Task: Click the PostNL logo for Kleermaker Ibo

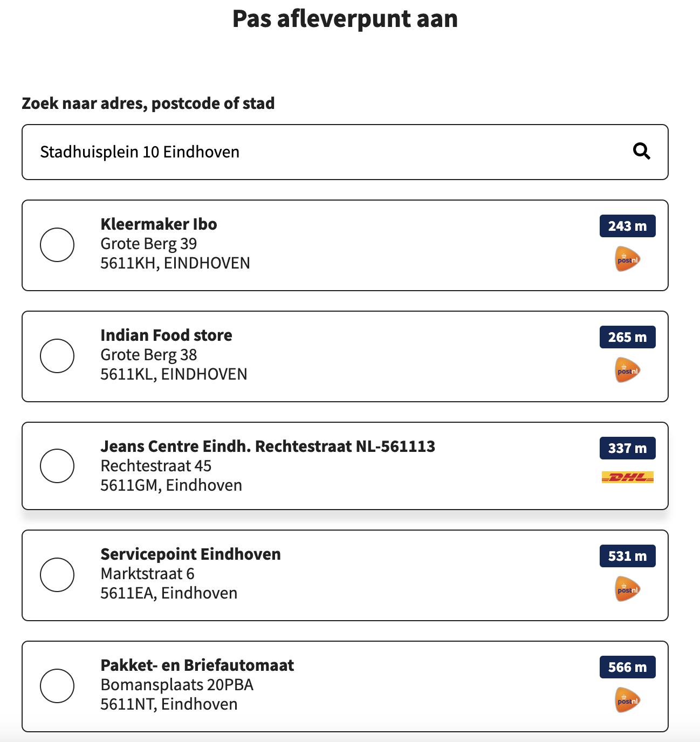Action: 628,259
